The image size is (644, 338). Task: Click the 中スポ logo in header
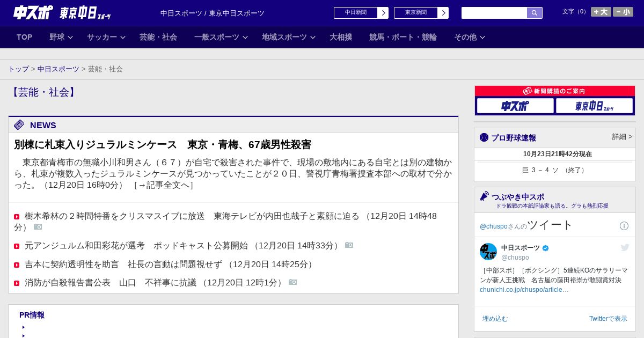click(x=33, y=12)
